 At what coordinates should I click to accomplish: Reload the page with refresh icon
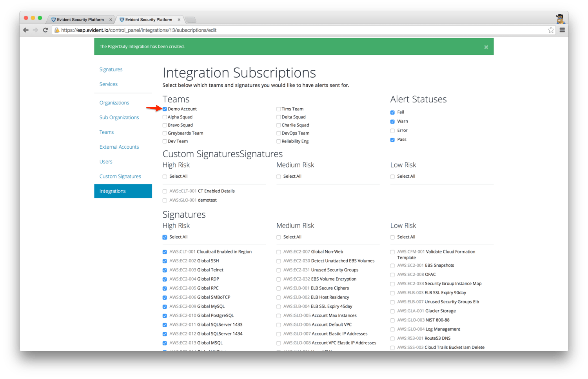[45, 30]
